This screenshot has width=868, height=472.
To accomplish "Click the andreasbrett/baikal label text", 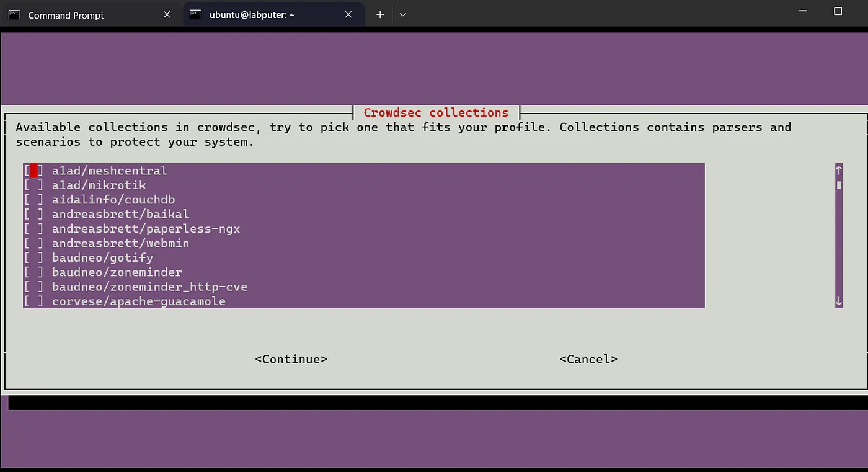I will coord(121,214).
